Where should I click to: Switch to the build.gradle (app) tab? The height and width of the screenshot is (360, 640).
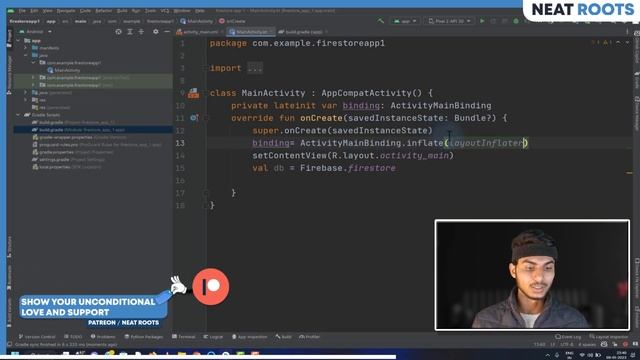pyautogui.click(x=303, y=32)
